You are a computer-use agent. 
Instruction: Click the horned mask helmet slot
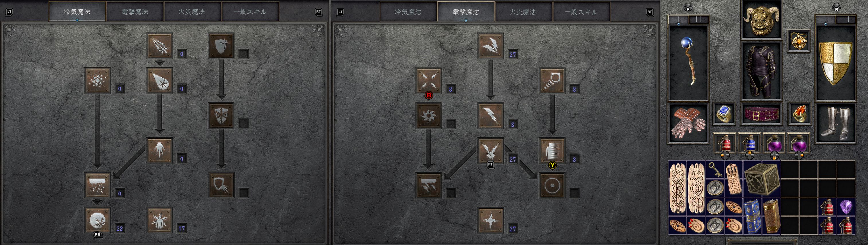761,19
